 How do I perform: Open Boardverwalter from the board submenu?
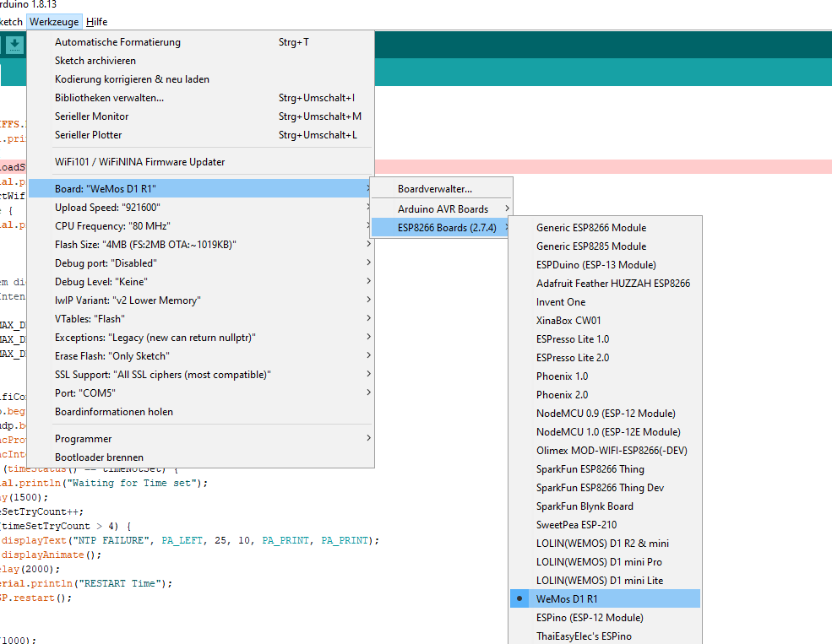(435, 189)
